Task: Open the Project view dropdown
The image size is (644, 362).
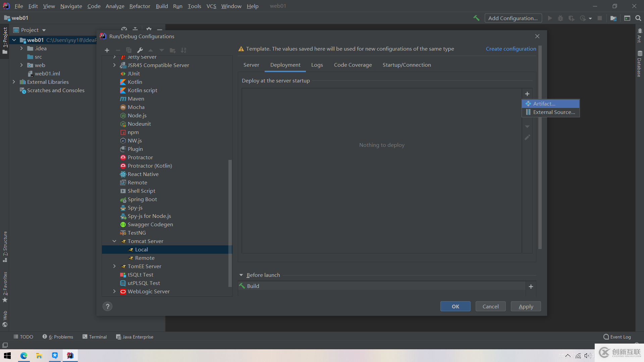Action: coord(44,30)
